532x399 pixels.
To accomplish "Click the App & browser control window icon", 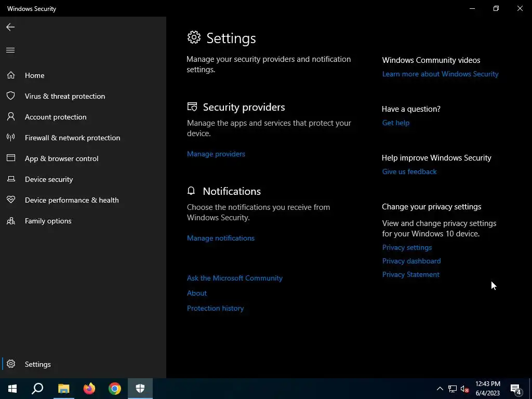I will coord(11,158).
